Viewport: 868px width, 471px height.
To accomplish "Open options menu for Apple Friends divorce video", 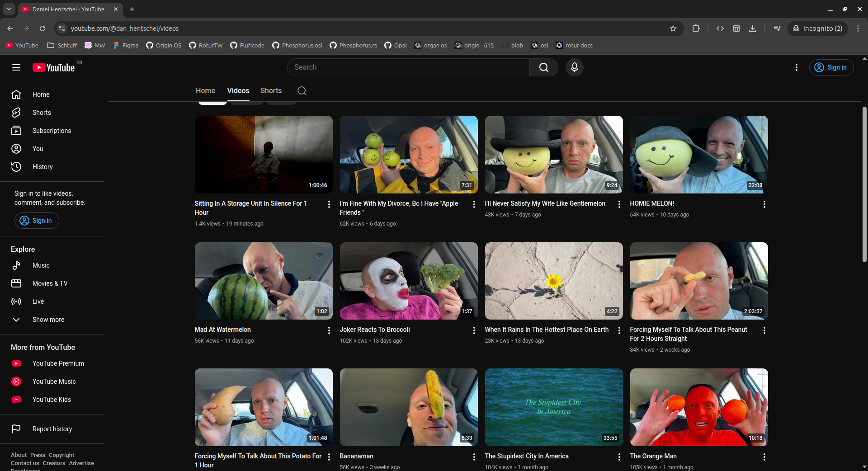I will (x=474, y=204).
